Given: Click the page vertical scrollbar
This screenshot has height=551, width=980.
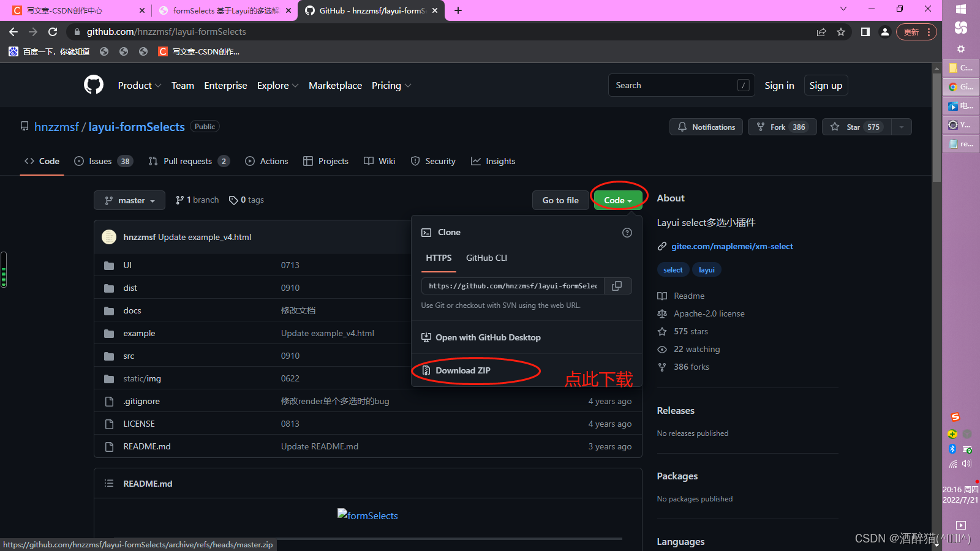Looking at the screenshot, I should (x=937, y=127).
